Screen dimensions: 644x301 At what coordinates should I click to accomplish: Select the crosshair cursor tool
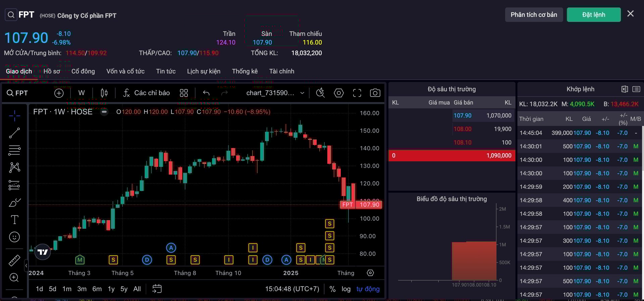14,116
